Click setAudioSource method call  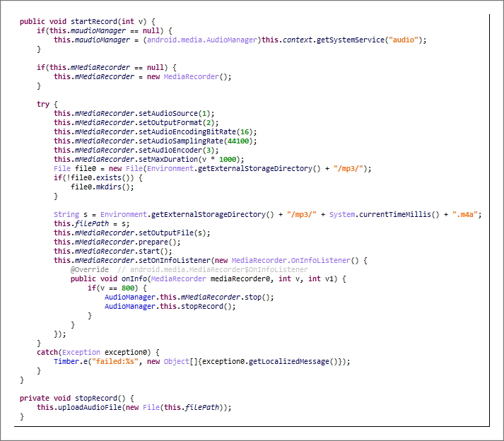point(168,114)
